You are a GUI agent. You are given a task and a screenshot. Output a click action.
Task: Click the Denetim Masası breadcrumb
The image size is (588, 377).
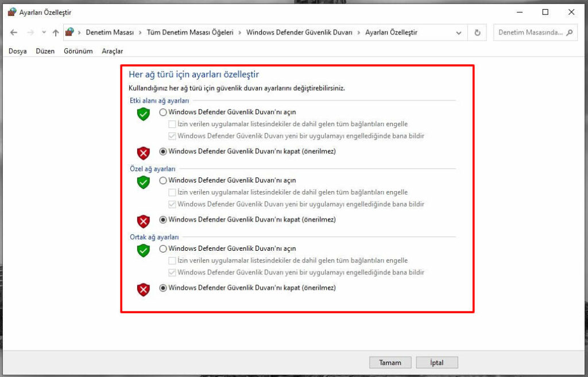pyautogui.click(x=110, y=33)
